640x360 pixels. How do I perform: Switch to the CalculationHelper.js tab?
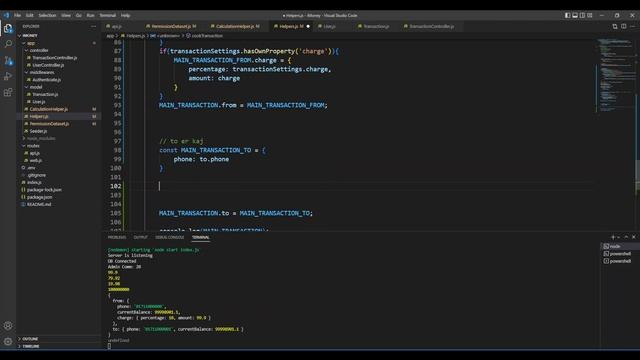tap(238, 26)
